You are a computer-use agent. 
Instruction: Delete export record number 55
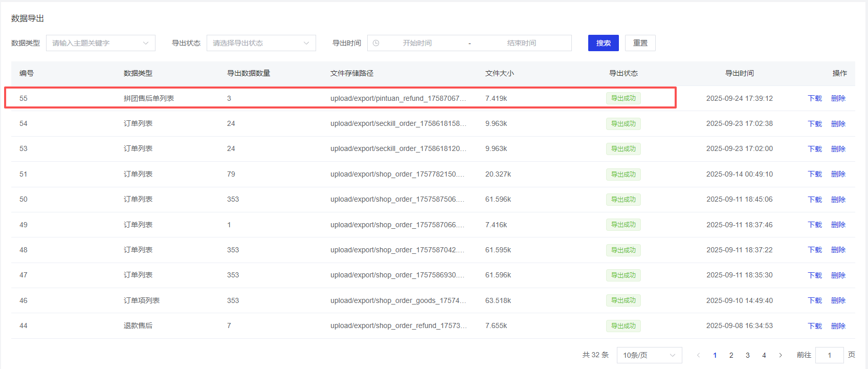pyautogui.click(x=838, y=98)
